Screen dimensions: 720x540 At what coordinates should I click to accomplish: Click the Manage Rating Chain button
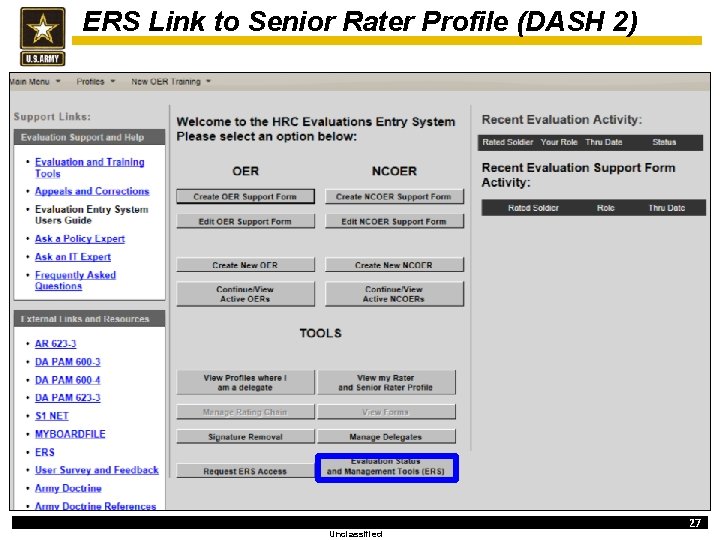coord(245,412)
